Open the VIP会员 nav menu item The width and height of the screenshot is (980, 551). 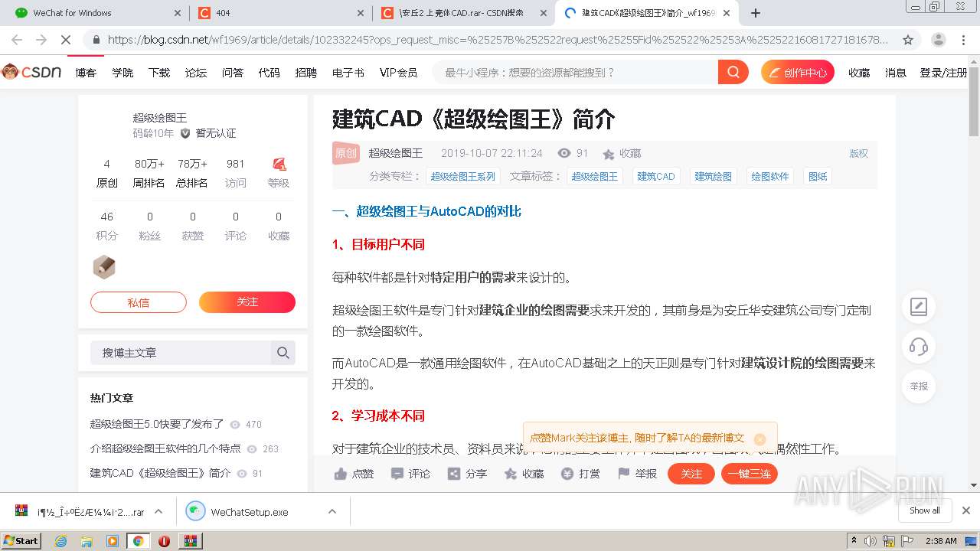(x=398, y=73)
